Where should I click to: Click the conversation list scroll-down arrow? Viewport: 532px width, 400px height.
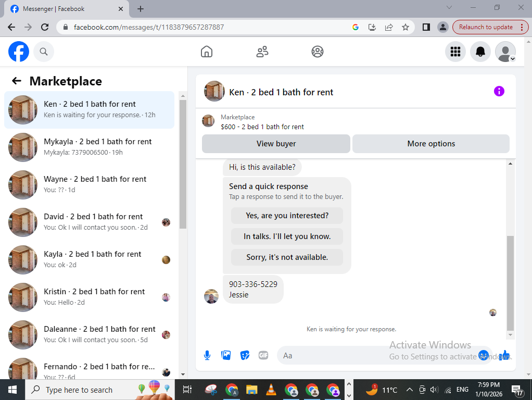(x=183, y=374)
